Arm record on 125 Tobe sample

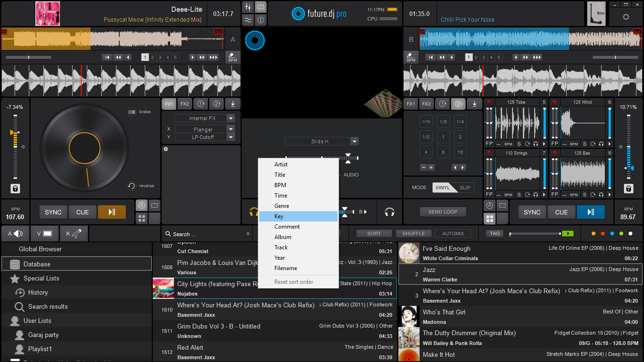click(489, 102)
